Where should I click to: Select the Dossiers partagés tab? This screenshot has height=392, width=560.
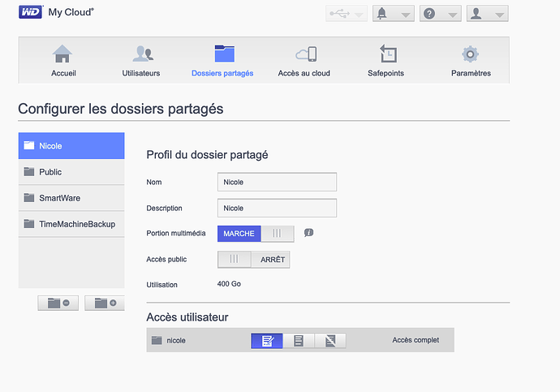222,61
